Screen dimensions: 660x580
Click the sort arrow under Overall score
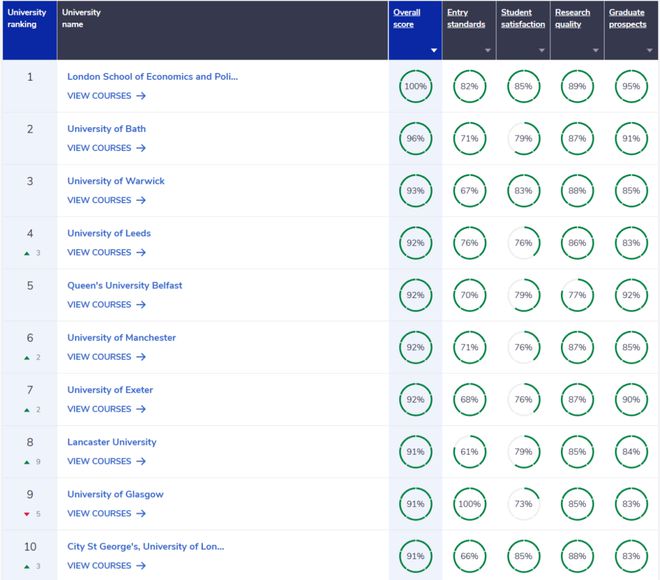[434, 51]
